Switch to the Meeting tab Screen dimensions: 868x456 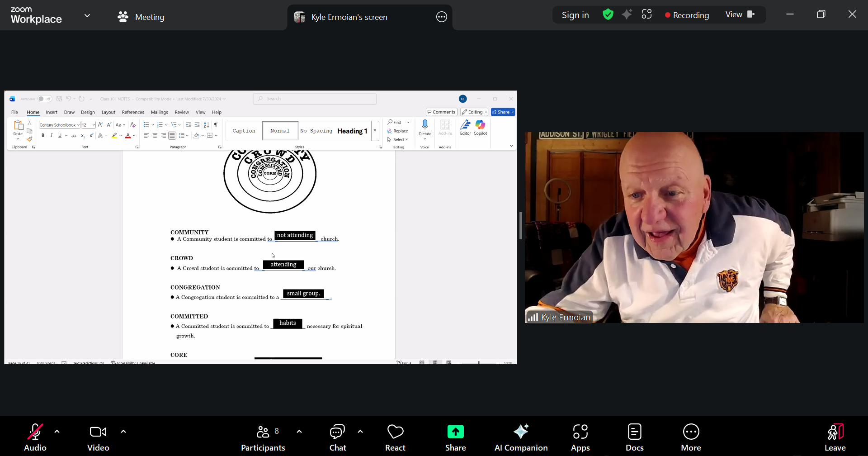pos(141,17)
